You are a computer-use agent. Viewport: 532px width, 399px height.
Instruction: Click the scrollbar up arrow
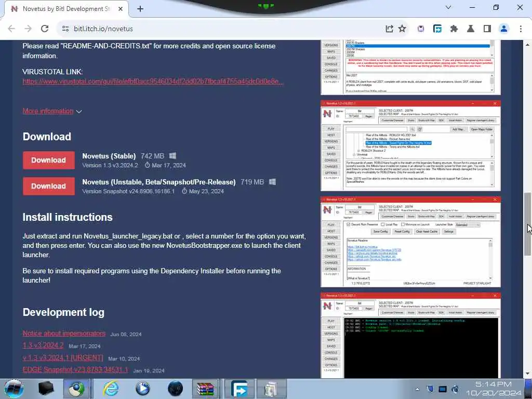point(528,45)
